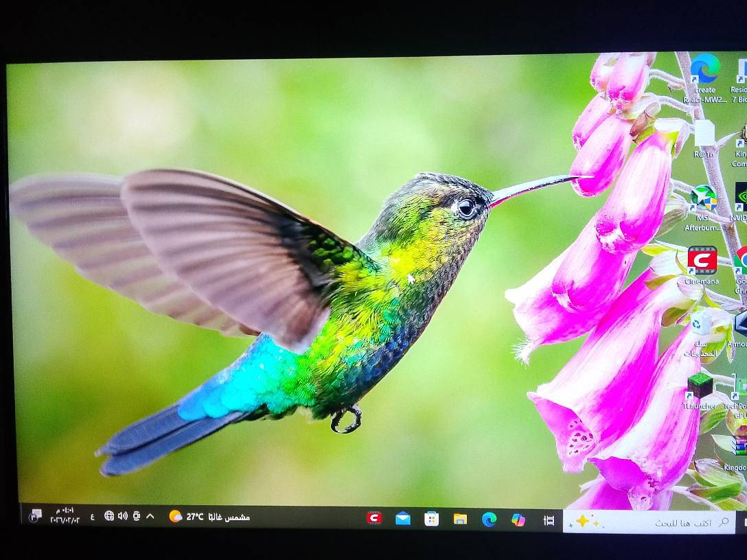
Task: Select the TLauncher Minecraft desktop icon
Action: pyautogui.click(x=700, y=386)
